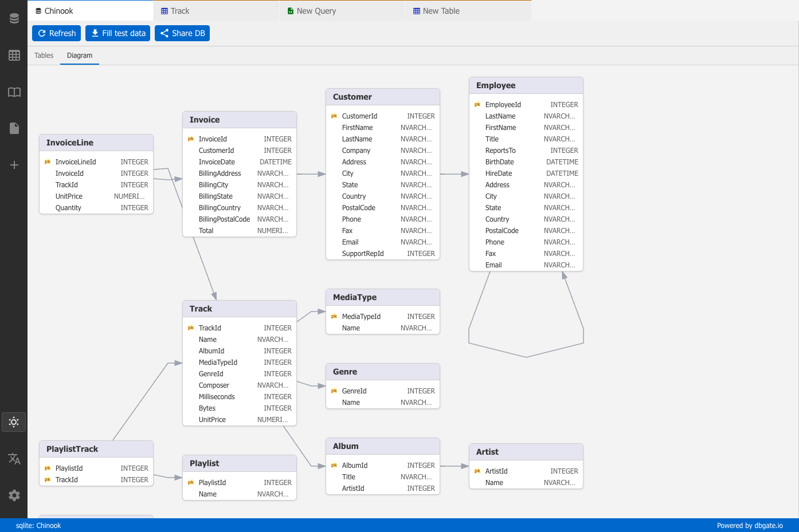Switch to the Chinook tab

(90, 11)
